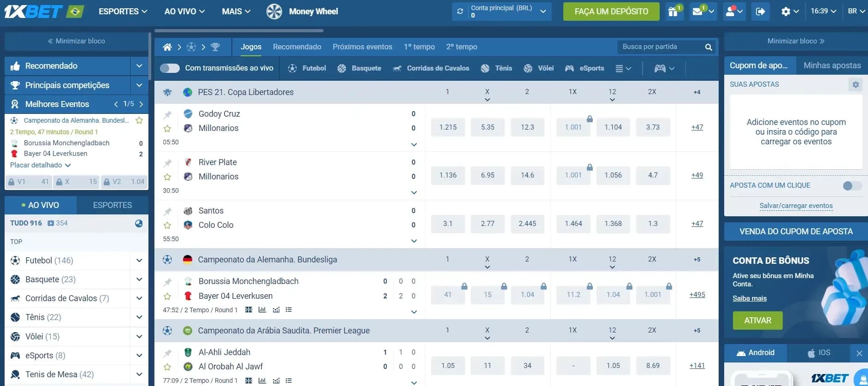
Task: Open the user account profile icon
Action: pyautogui.click(x=730, y=11)
